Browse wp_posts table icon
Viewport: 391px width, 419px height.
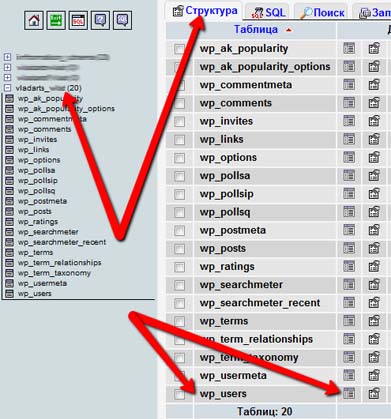349,248
